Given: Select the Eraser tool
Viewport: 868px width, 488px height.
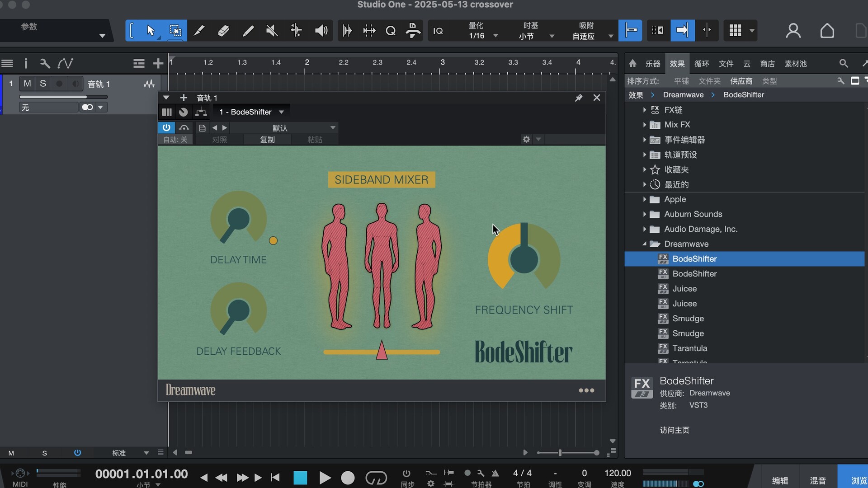Looking at the screenshot, I should click(x=224, y=31).
